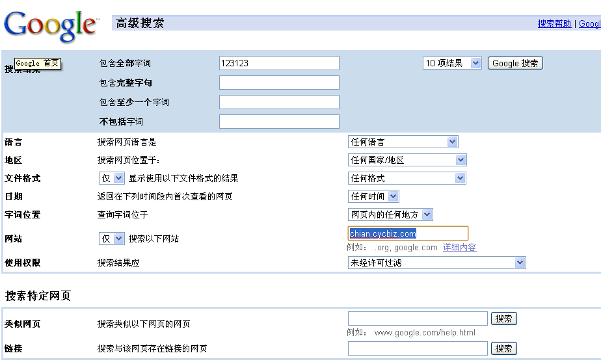Open the 仅 dropdown in 网站 row

tap(111, 239)
